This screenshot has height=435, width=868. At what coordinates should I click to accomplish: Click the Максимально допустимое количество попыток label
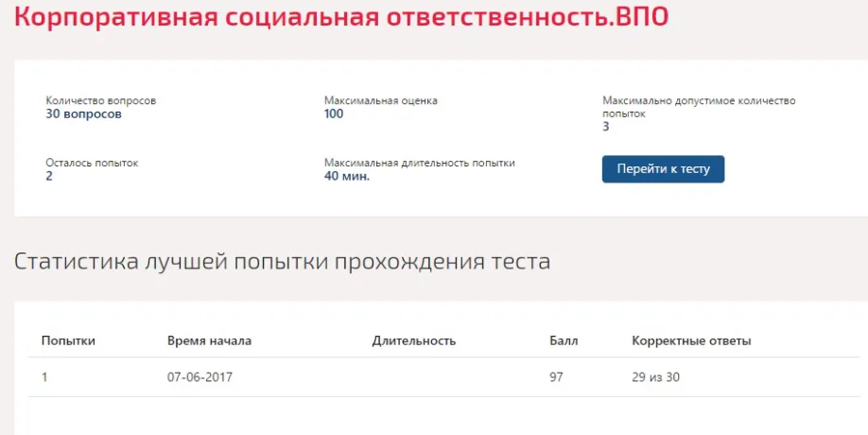699,107
